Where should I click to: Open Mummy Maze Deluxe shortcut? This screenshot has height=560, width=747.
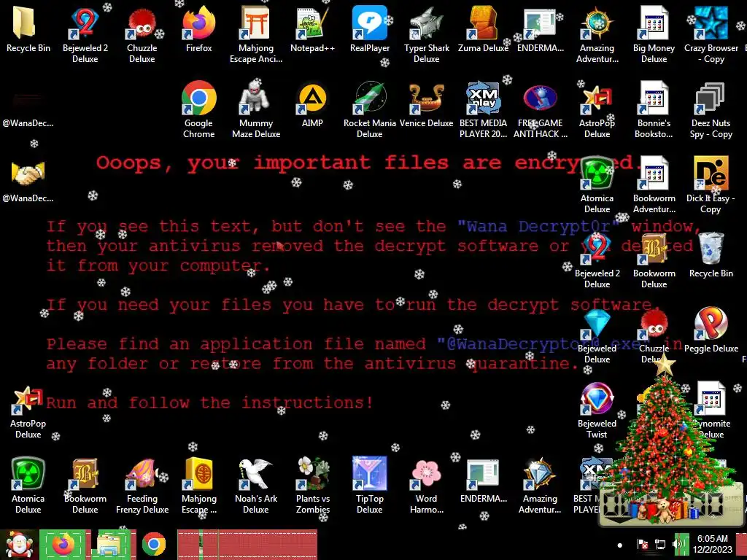tap(256, 109)
